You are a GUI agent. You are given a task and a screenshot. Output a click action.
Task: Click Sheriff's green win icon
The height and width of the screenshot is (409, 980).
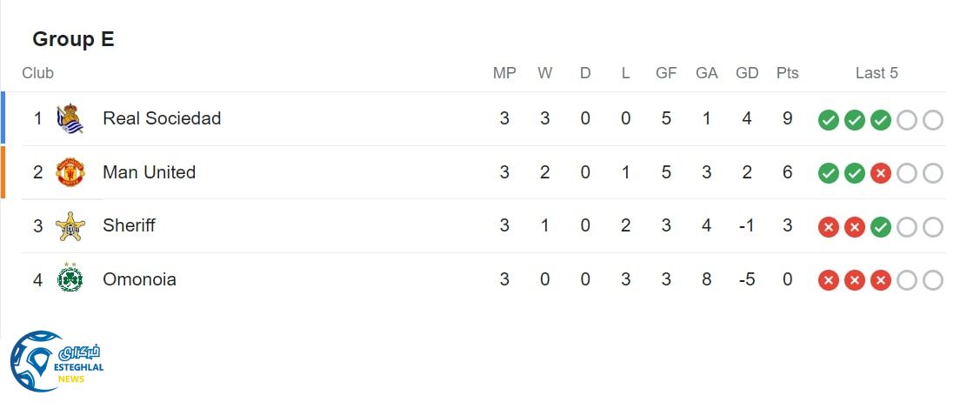[x=881, y=227]
